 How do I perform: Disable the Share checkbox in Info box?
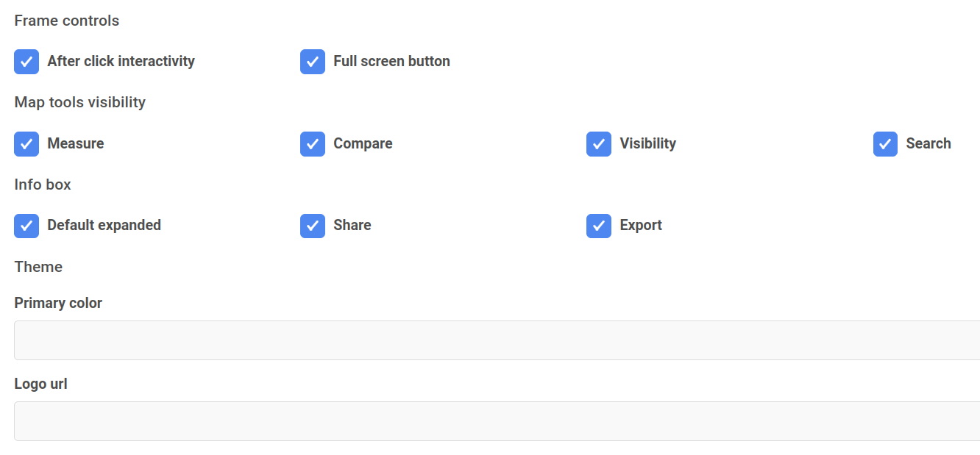pyautogui.click(x=313, y=226)
